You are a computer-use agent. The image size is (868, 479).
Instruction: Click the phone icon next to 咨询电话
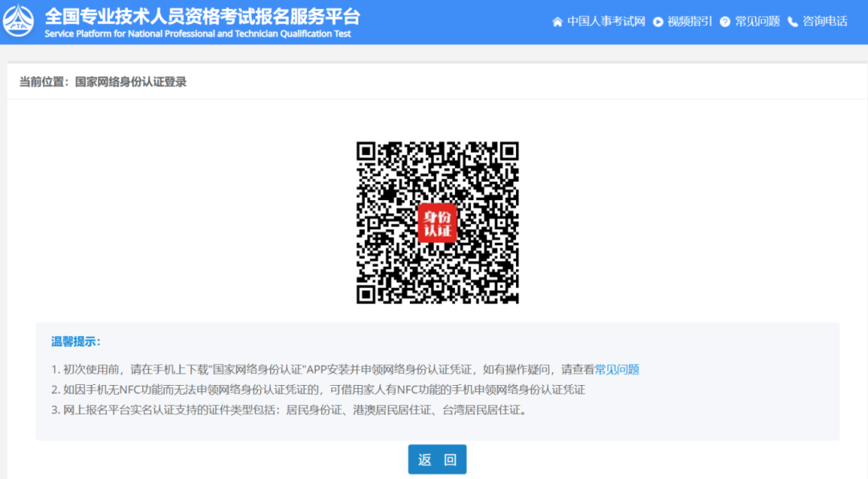click(791, 22)
